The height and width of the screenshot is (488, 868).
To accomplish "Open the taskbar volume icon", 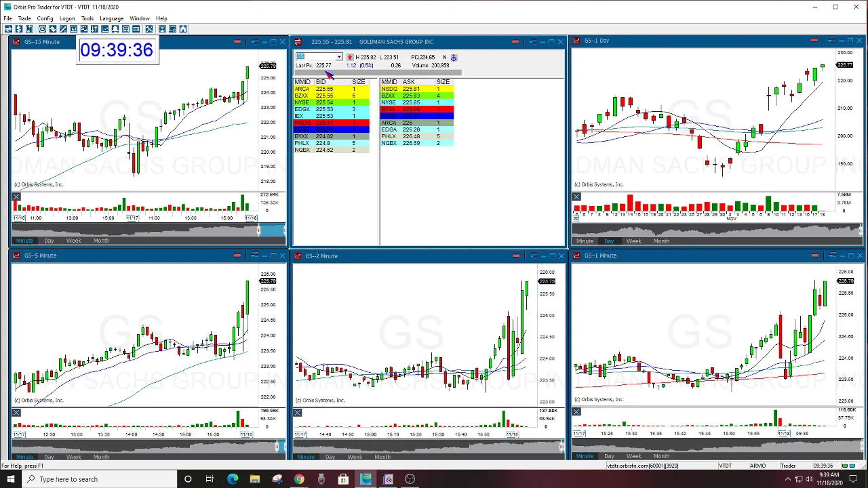I will pyautogui.click(x=809, y=479).
